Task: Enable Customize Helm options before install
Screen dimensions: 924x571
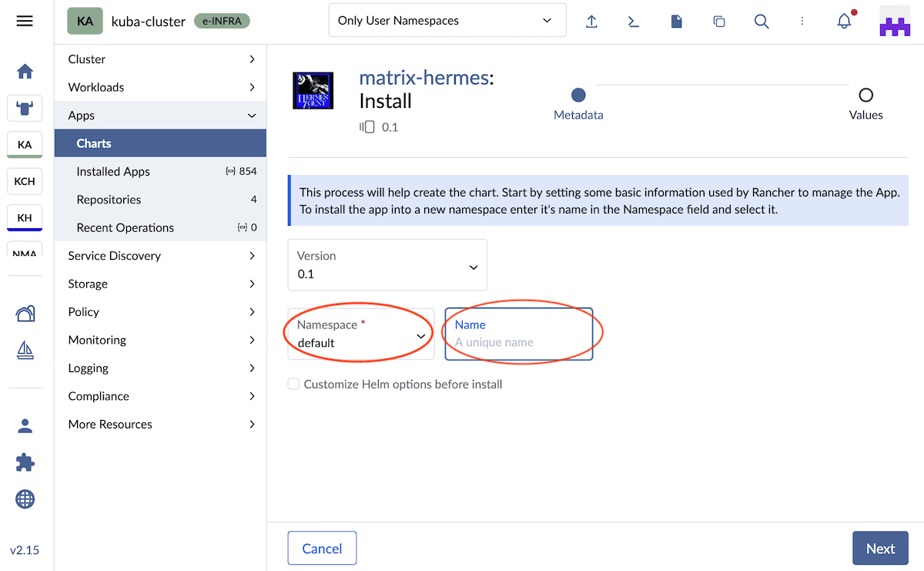Action: (293, 384)
